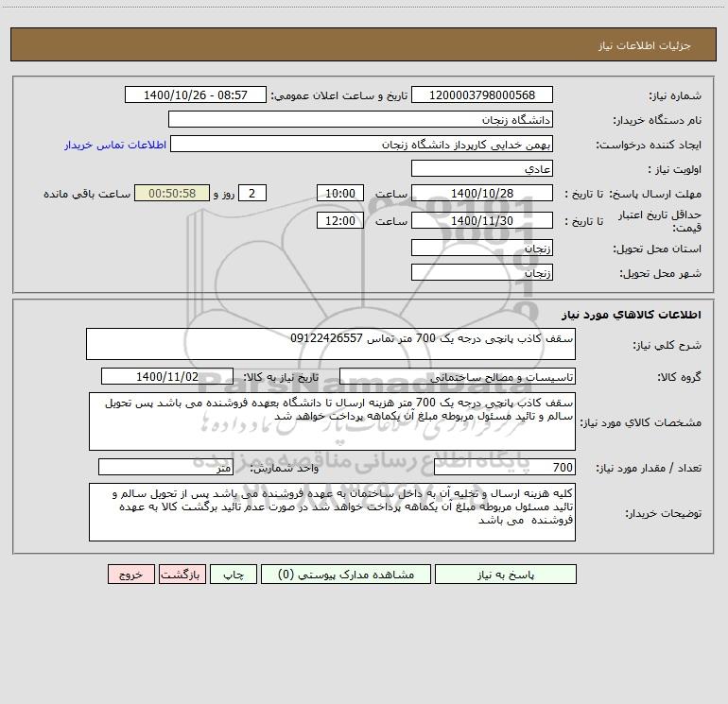
Task: Click the unit of measure field متر
Action: 165,468
